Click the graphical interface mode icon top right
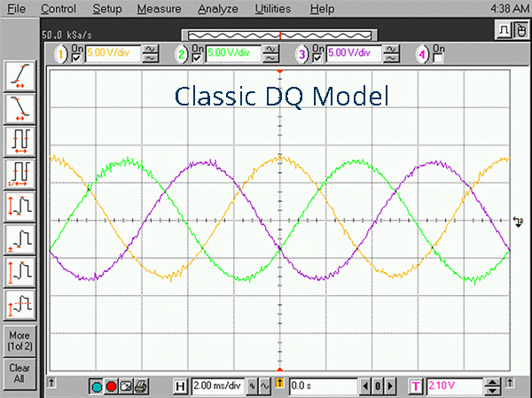This screenshot has height=398, width=532. click(x=504, y=31)
